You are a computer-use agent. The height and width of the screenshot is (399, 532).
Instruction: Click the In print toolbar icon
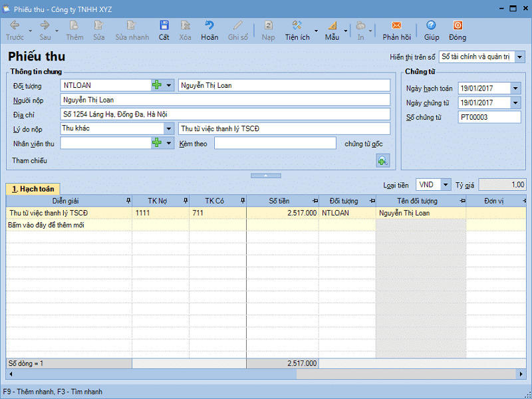[x=360, y=31]
